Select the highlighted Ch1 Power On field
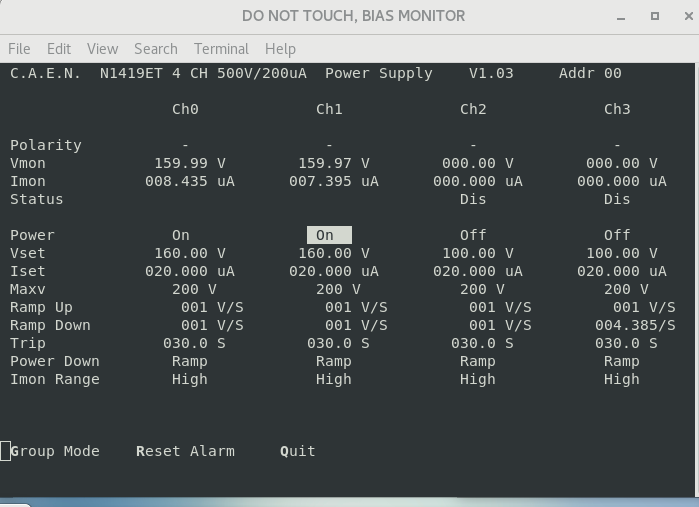The height and width of the screenshot is (507, 699). click(x=329, y=235)
